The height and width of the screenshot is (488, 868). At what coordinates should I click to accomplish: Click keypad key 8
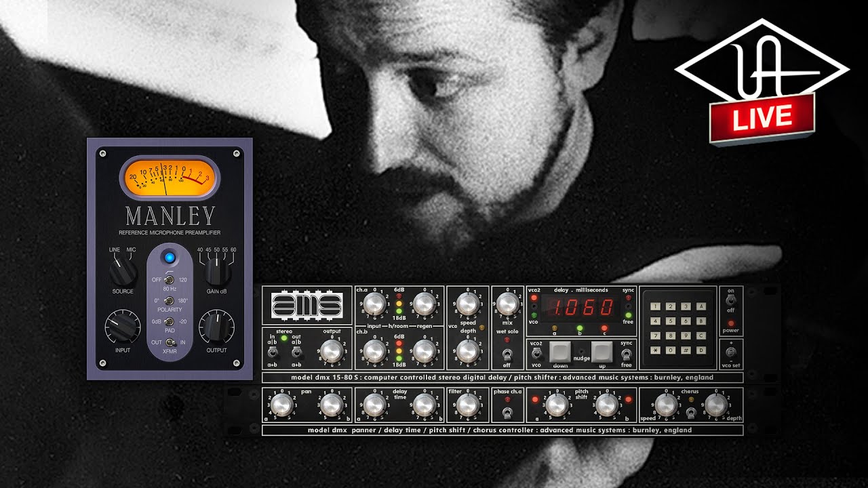point(671,335)
